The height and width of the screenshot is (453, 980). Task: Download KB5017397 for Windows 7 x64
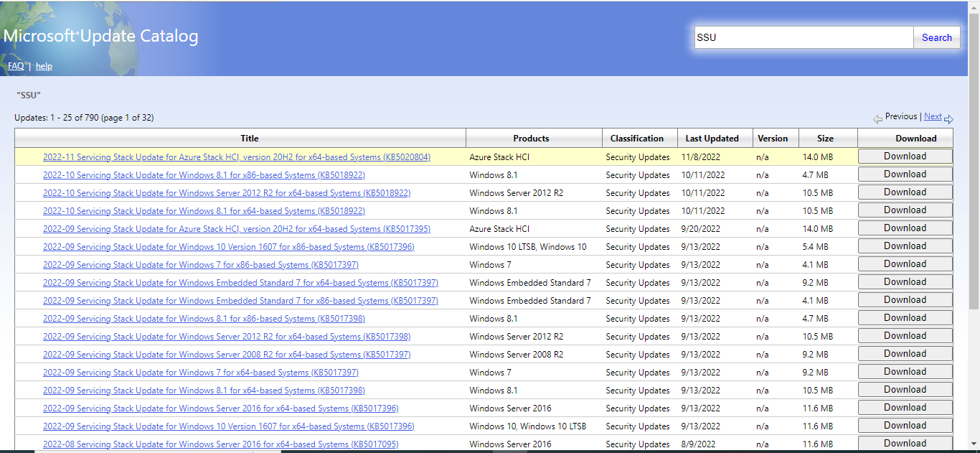905,372
